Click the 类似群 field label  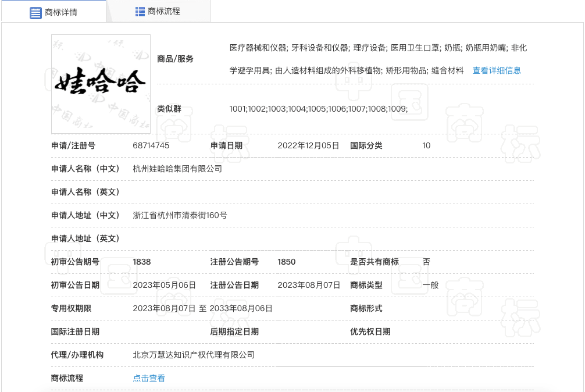[x=169, y=109]
